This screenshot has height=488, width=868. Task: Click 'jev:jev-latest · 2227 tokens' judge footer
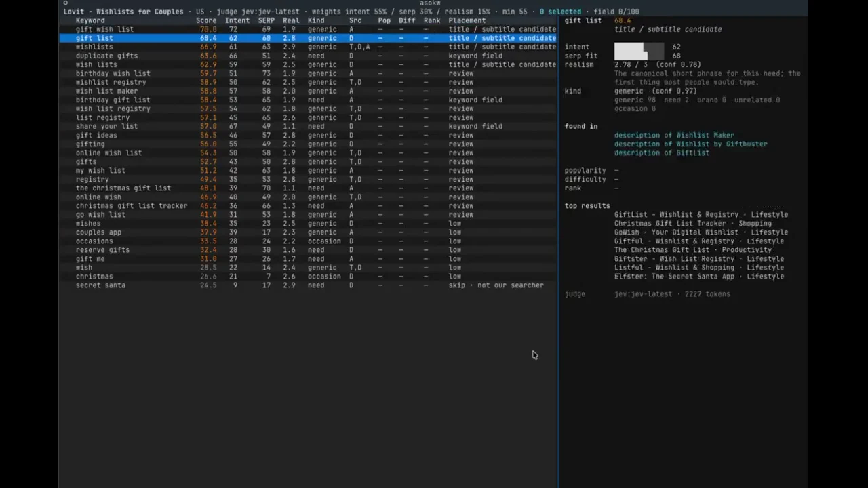pyautogui.click(x=672, y=293)
